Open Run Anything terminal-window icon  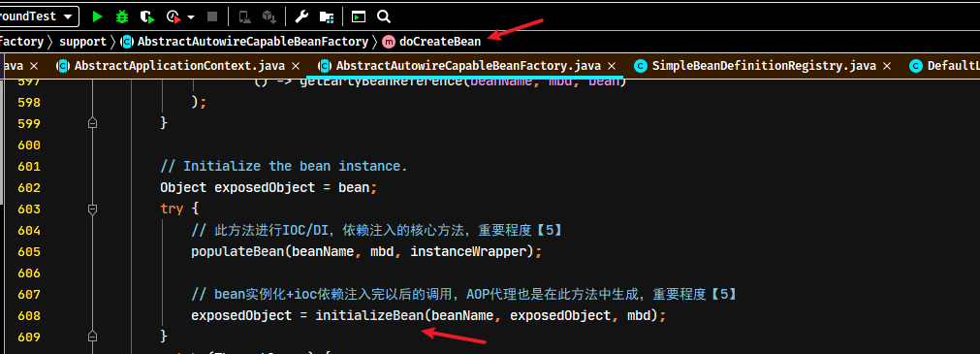[358, 16]
